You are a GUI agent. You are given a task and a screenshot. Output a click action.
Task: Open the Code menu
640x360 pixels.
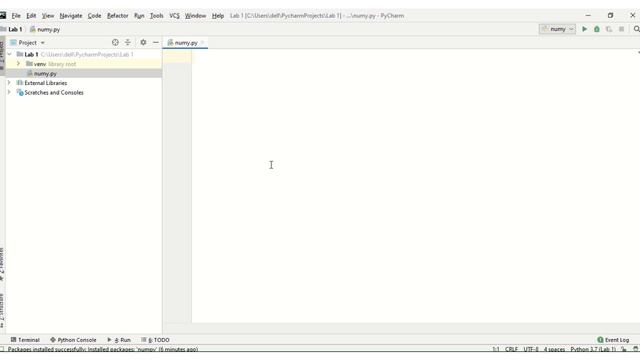[x=94, y=16]
